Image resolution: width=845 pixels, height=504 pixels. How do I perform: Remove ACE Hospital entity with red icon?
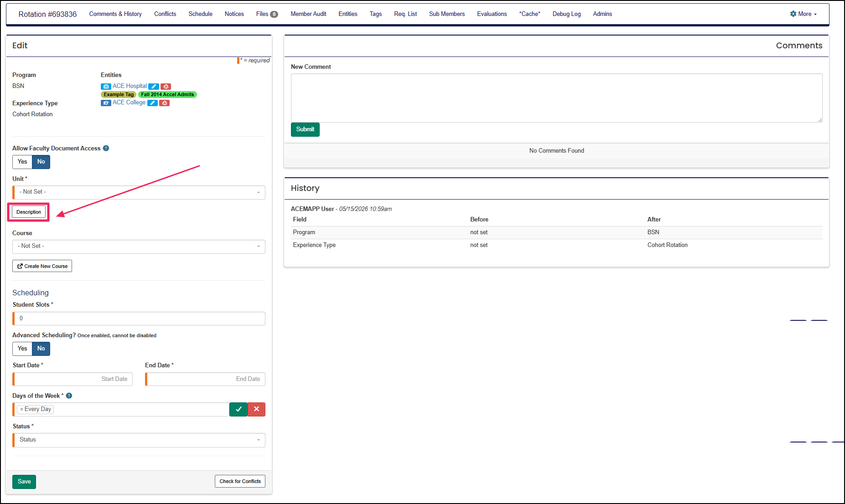click(166, 87)
